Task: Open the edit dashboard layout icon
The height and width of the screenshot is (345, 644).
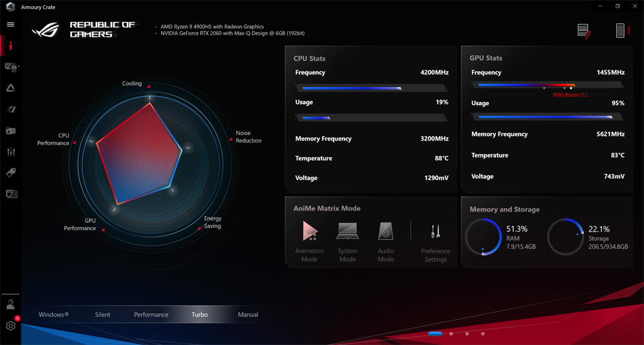Action: click(583, 31)
